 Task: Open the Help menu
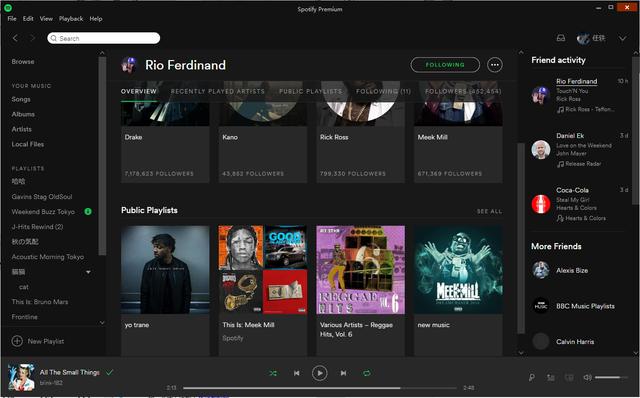click(x=96, y=19)
